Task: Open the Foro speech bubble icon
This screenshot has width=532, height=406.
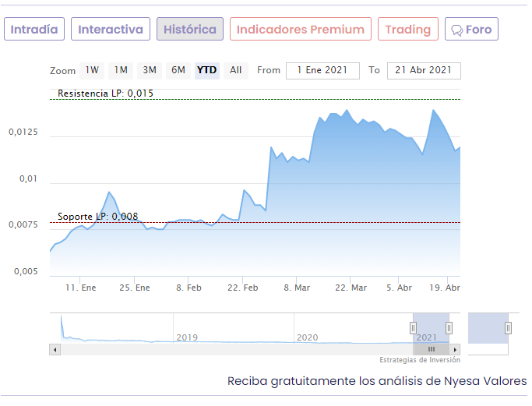Action: pyautogui.click(x=456, y=30)
